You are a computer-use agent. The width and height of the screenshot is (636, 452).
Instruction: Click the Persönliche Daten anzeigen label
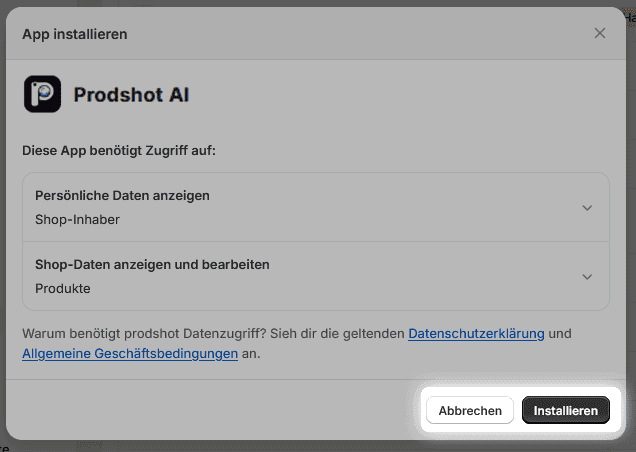[122, 196]
